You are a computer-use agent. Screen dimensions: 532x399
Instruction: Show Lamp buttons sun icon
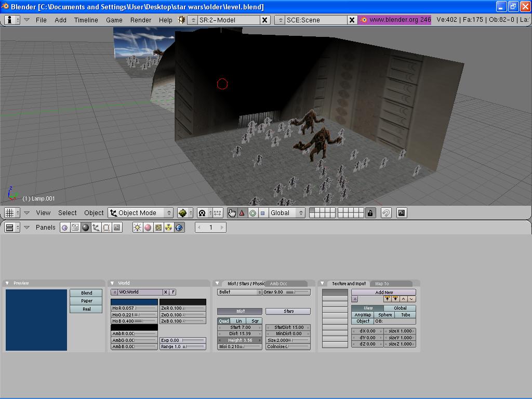pyautogui.click(x=137, y=228)
